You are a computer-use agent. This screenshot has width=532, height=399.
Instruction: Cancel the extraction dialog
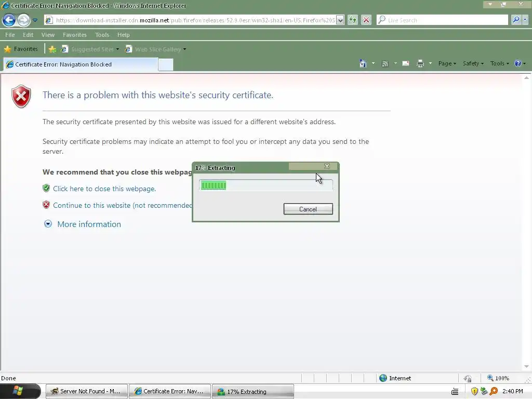coord(308,209)
